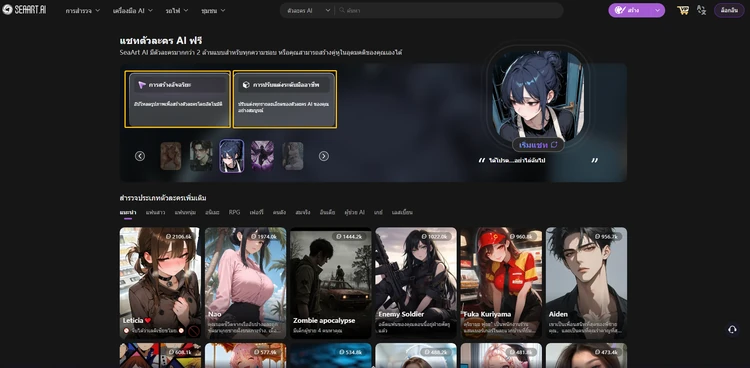
Task: Select the last gray carousel thumbnail
Action: tap(293, 156)
